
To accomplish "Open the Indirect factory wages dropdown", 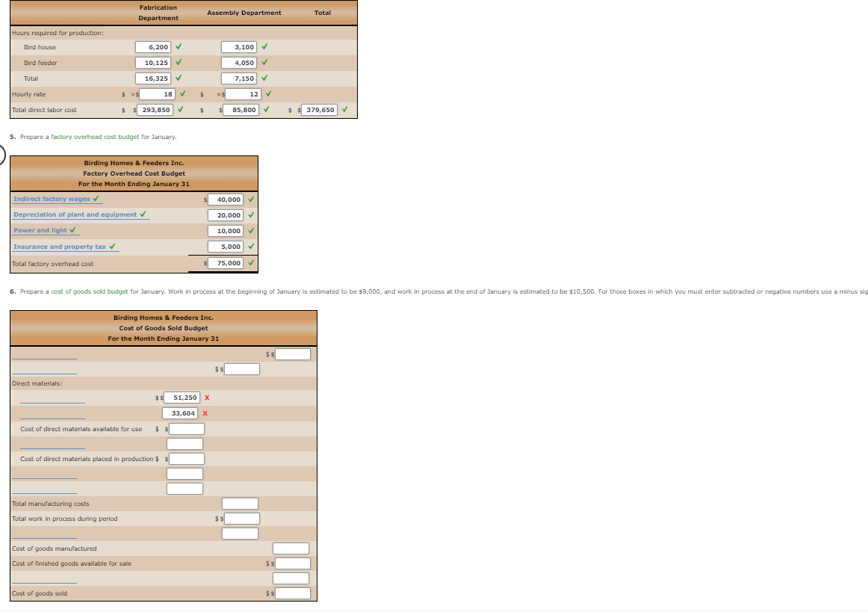I will coord(57,199).
